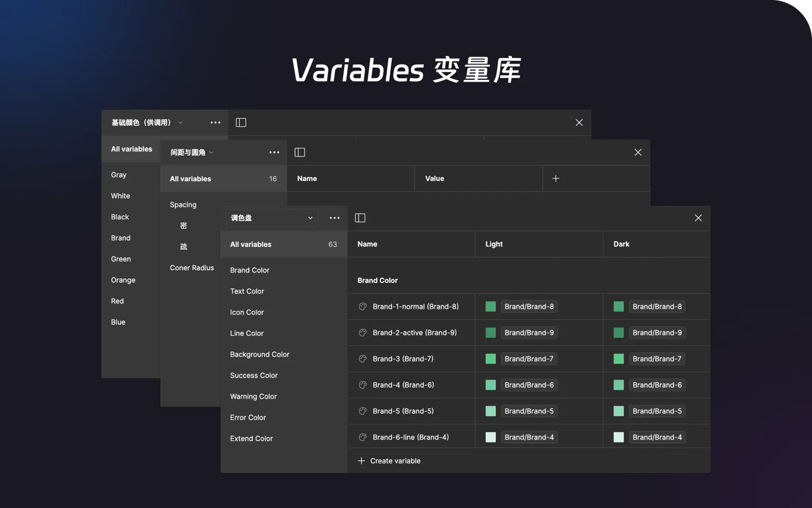Select the Icon Color group
The image size is (812, 508).
(x=247, y=312)
